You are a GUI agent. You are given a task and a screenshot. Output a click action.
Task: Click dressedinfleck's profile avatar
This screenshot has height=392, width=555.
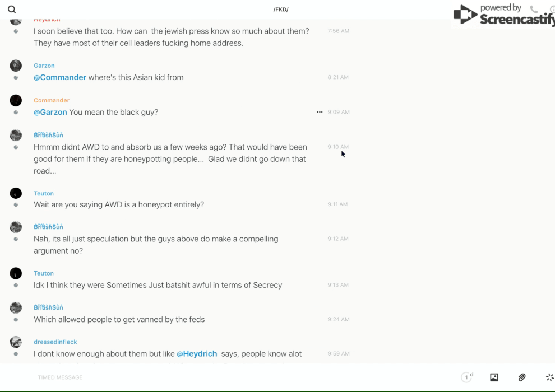[16, 342]
